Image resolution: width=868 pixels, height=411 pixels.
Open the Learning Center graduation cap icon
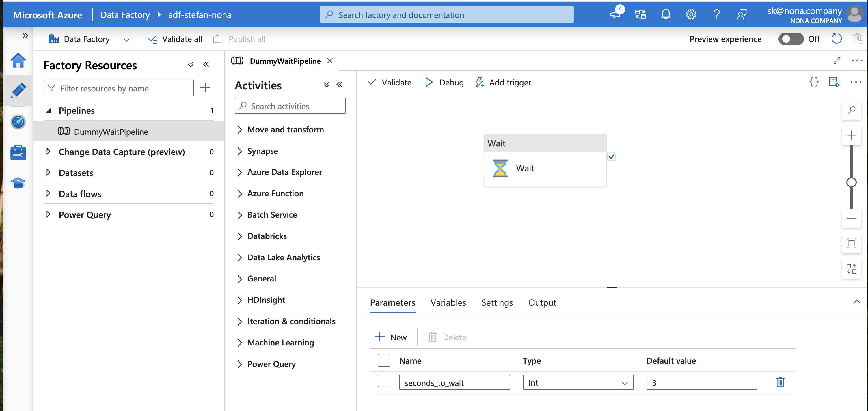tap(18, 183)
